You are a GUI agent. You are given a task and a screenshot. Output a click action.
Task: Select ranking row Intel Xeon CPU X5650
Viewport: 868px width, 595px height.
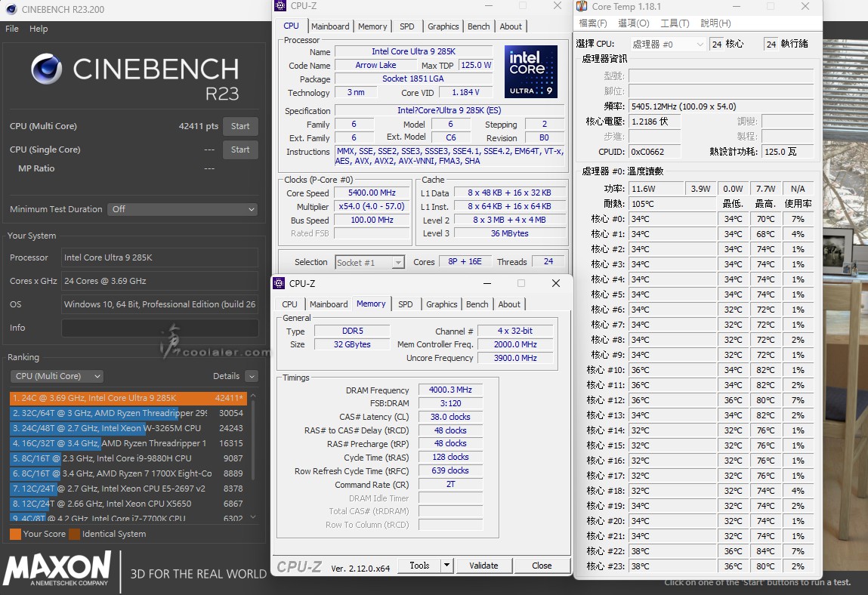coord(128,504)
